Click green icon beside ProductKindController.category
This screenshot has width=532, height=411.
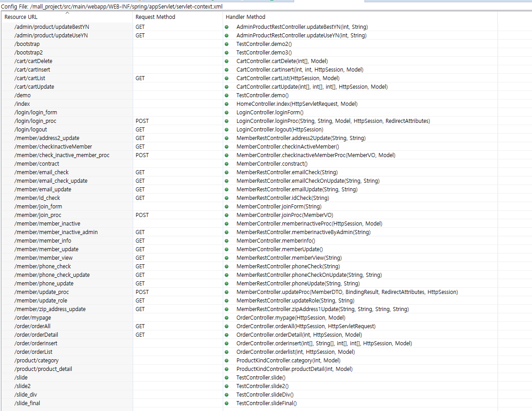coord(227,361)
